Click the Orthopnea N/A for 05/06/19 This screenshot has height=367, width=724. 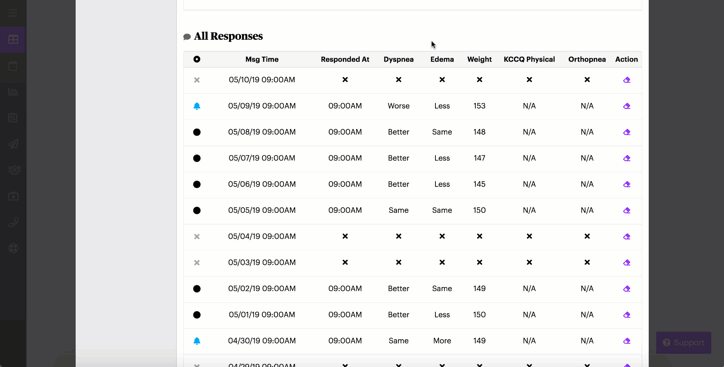pyautogui.click(x=587, y=184)
